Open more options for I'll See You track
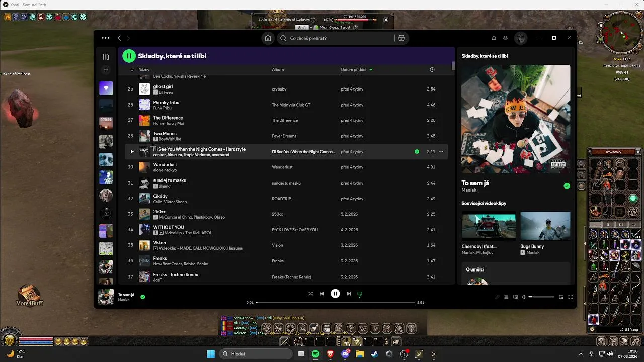The image size is (644, 362). coord(441,151)
